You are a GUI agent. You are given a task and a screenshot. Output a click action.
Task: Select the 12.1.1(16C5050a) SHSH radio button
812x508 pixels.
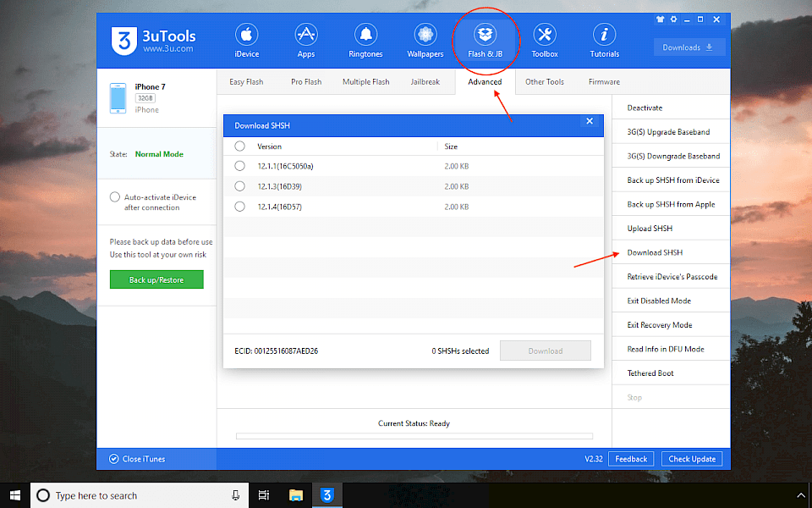[x=239, y=166]
